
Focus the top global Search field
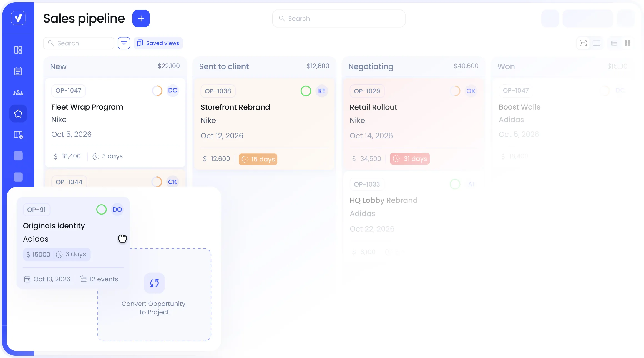click(339, 19)
